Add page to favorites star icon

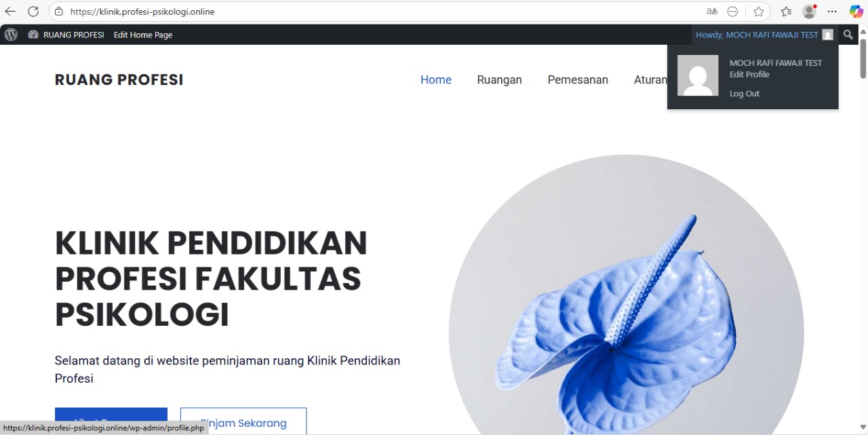point(759,12)
